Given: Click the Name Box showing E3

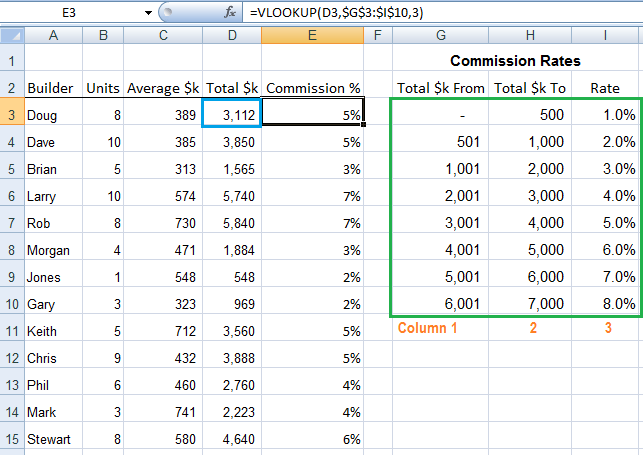Looking at the screenshot, I should pyautogui.click(x=69, y=13).
